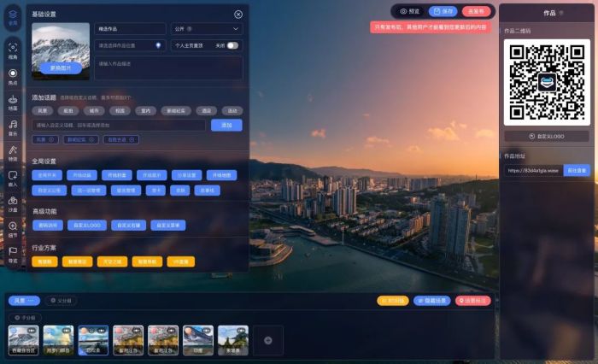
Task: Click the 导览 (tour guide) flag icon
Action: [12, 253]
